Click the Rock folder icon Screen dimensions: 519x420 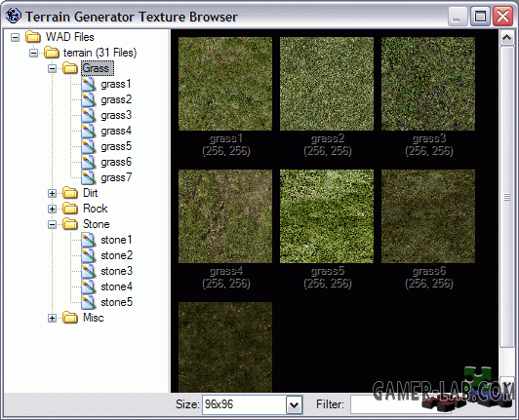point(70,209)
